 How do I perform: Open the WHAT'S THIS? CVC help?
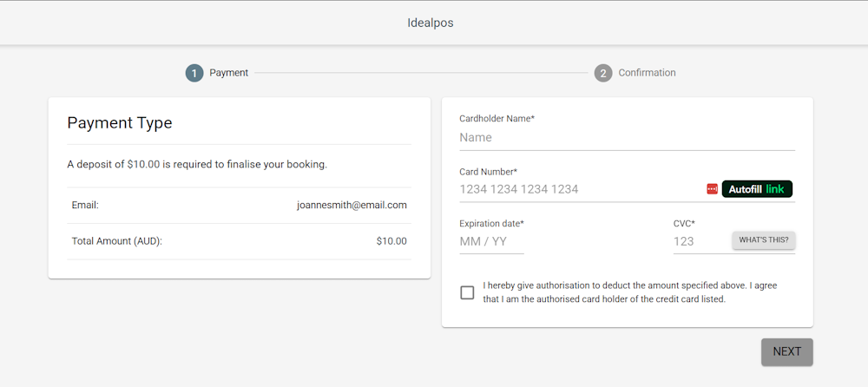pyautogui.click(x=763, y=240)
